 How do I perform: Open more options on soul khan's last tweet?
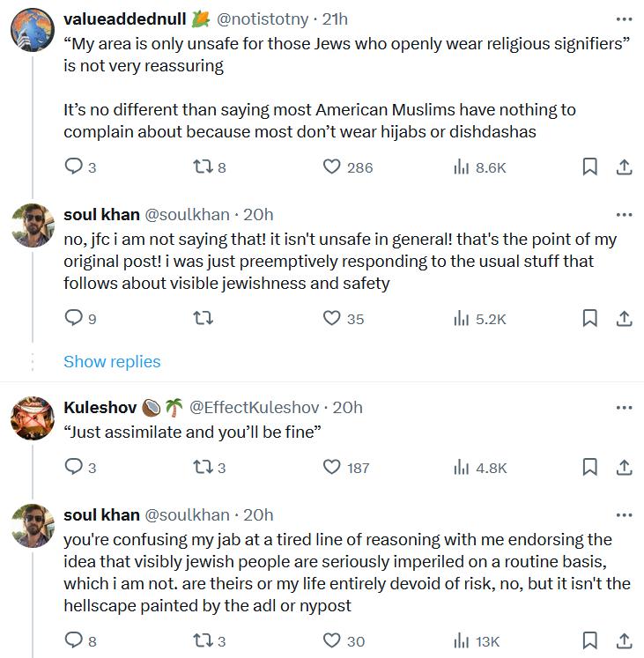pyautogui.click(x=624, y=515)
